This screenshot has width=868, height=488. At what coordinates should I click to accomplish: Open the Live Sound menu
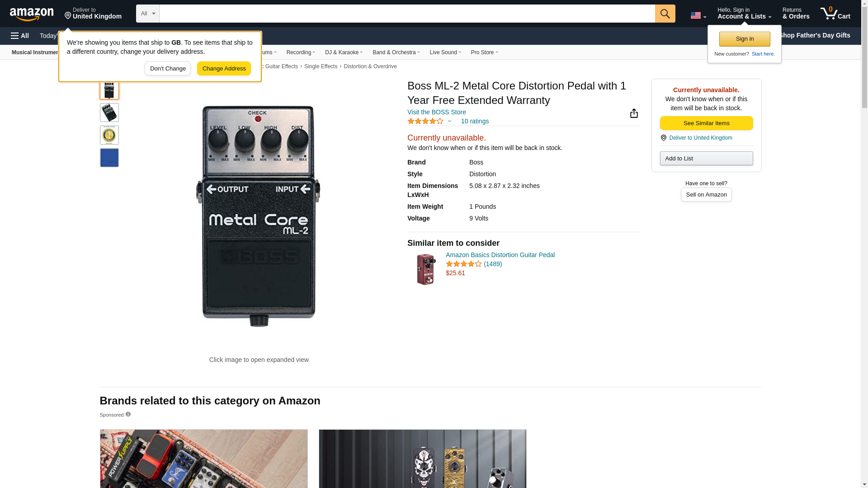coord(445,52)
